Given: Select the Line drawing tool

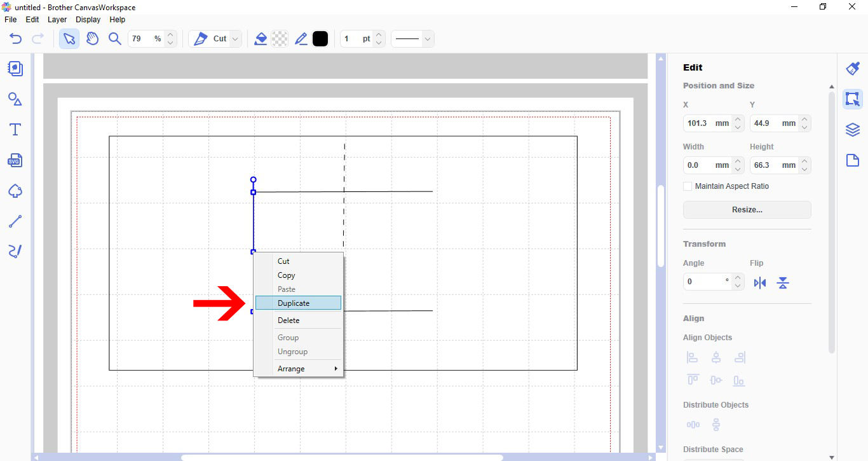Looking at the screenshot, I should [15, 221].
